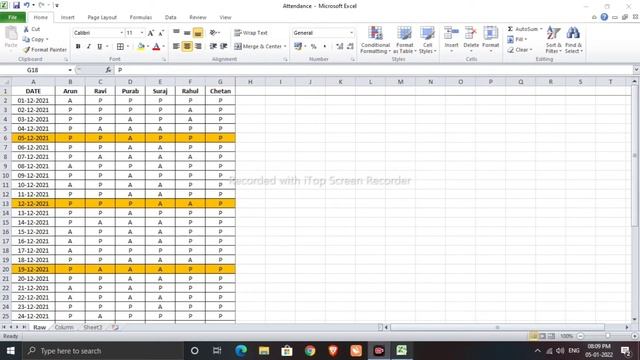Image resolution: width=640 pixels, height=360 pixels.
Task: Open the Calibri font name dropdown
Action: click(121, 33)
